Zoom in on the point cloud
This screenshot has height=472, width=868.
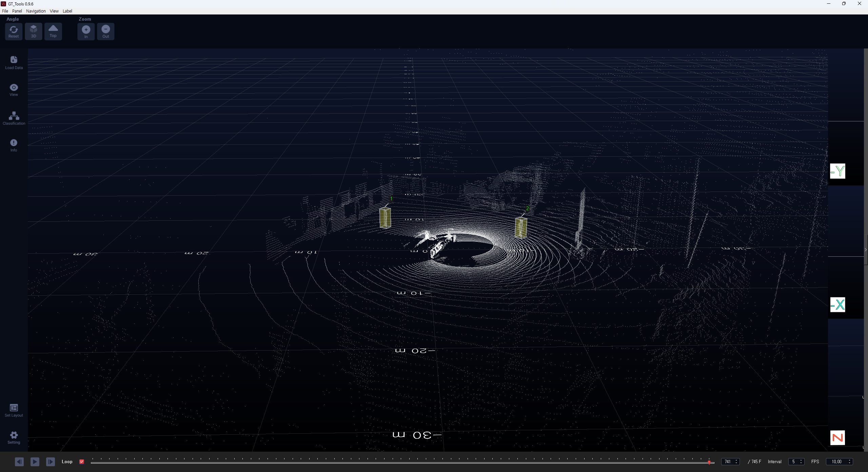[x=86, y=31]
